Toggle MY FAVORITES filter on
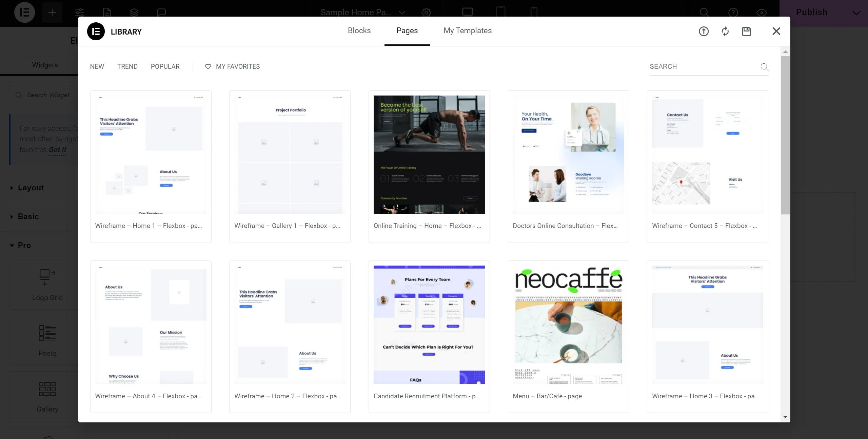The height and width of the screenshot is (439, 868). click(x=232, y=66)
